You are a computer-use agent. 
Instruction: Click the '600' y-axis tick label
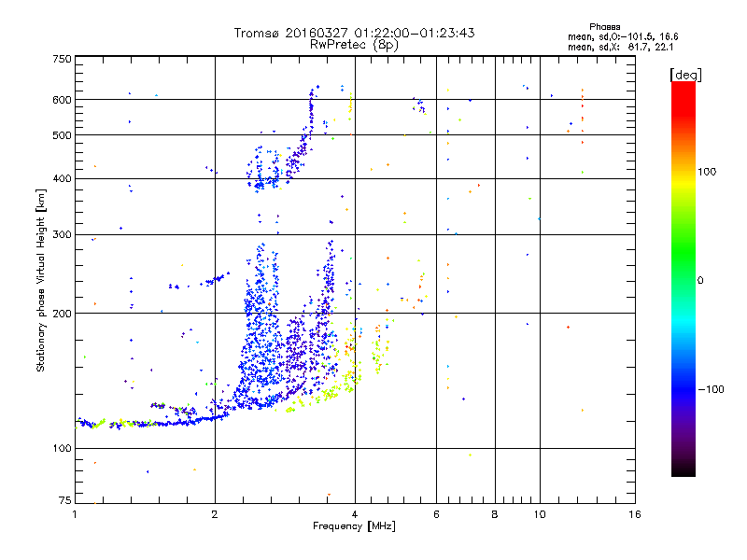62,100
